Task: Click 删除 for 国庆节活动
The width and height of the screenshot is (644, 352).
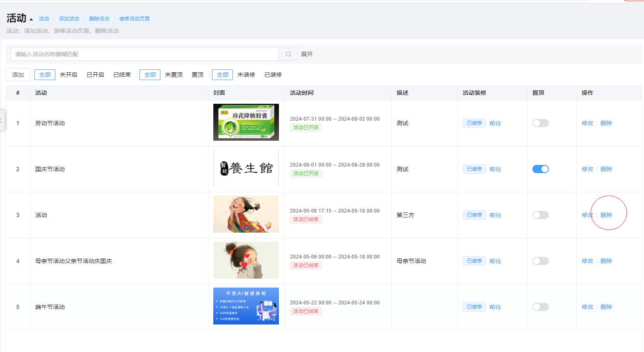Action: click(606, 169)
